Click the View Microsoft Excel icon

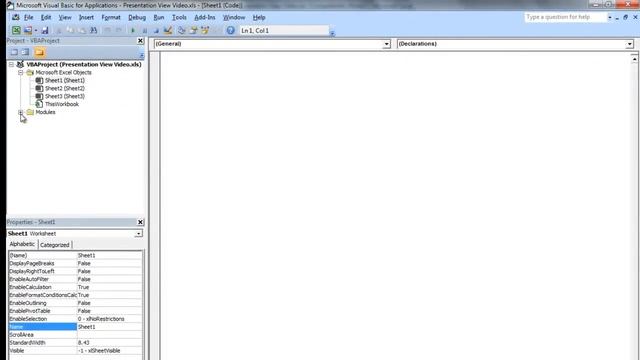coord(16,31)
